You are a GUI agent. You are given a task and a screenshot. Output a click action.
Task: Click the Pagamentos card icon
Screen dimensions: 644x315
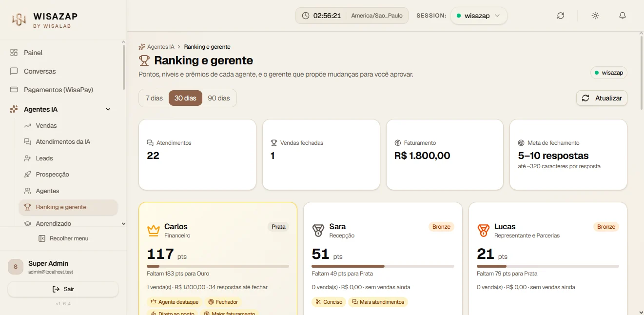(x=14, y=90)
